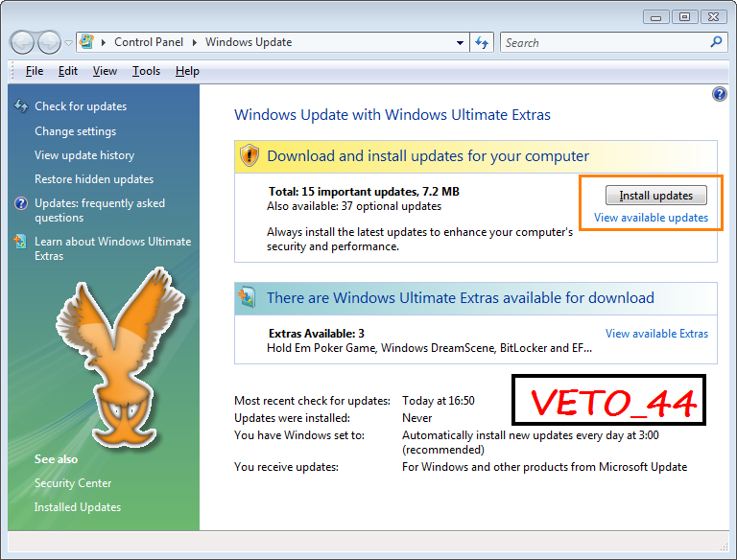The image size is (737, 560).
Task: Select the Control Panel breadcrumb
Action: click(x=149, y=42)
